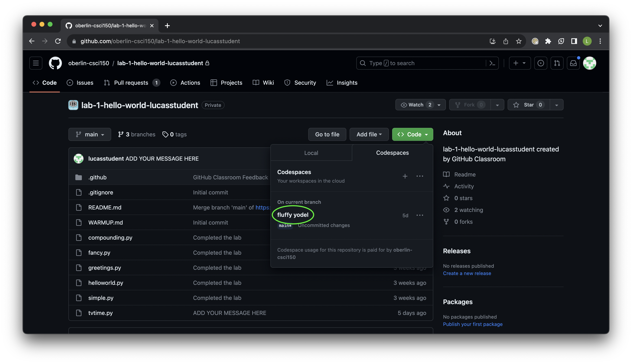Open the Readme link in About
The height and width of the screenshot is (364, 632).
click(459, 174)
